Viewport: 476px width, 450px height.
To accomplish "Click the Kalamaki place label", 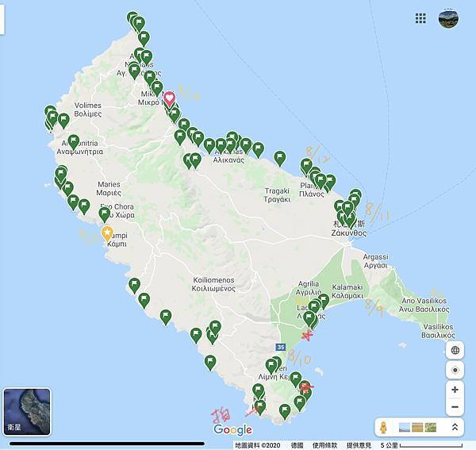I will (x=347, y=291).
